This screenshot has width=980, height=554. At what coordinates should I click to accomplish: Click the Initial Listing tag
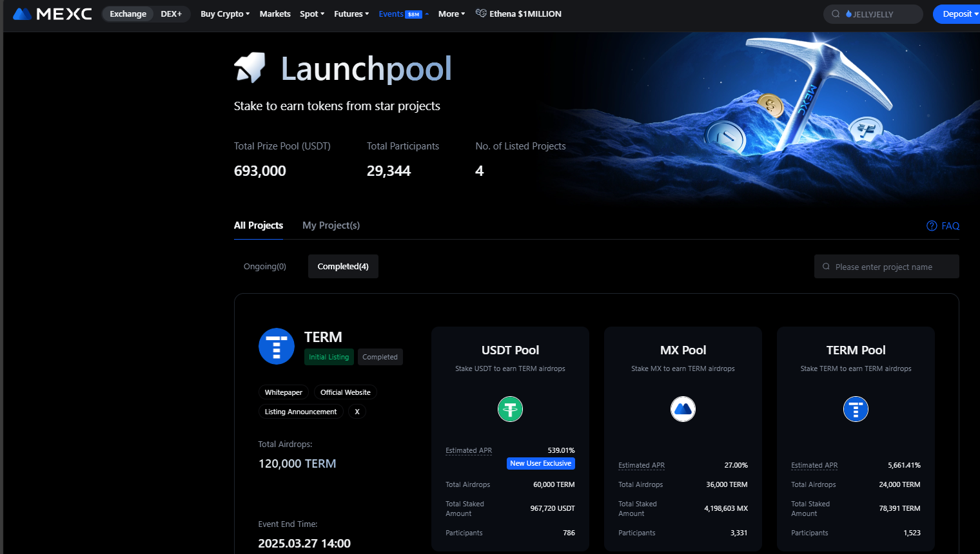click(x=329, y=357)
